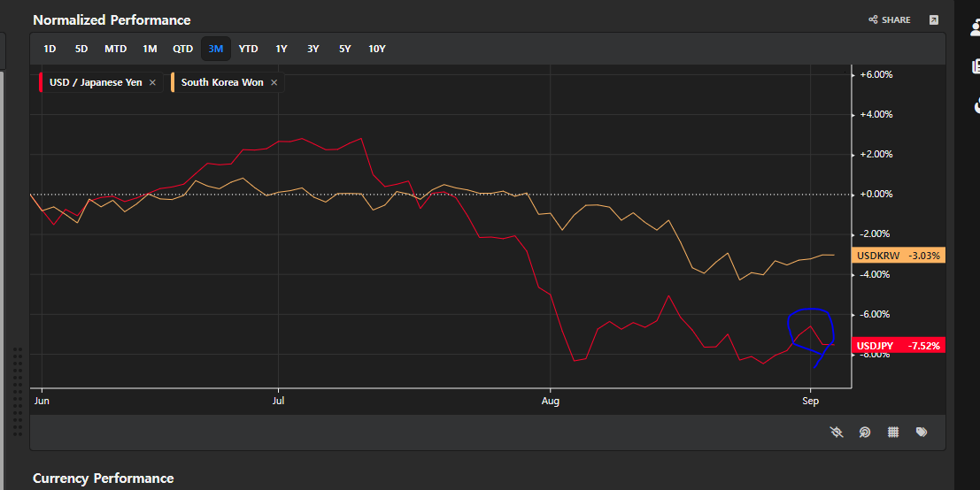Click the SHARE button
Viewport: 980px width, 490px height.
click(890, 19)
